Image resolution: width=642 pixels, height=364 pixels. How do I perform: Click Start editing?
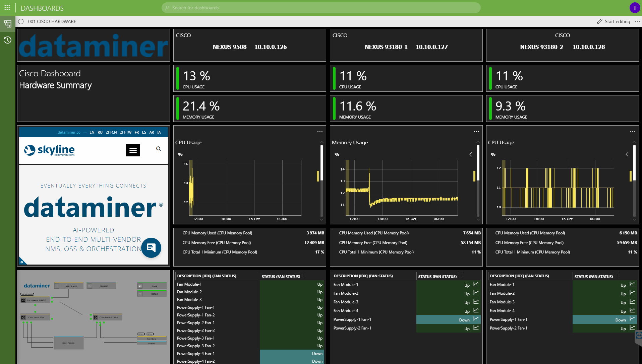(x=617, y=21)
